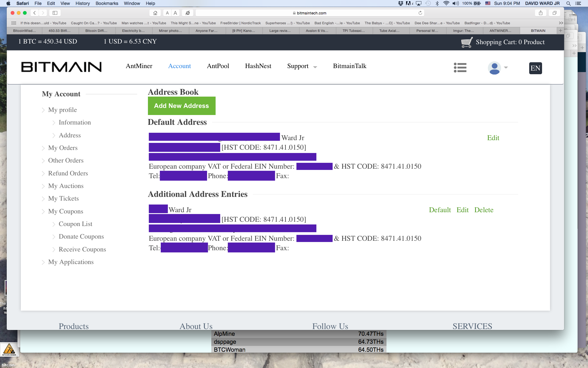This screenshot has width=588, height=368.
Task: Open Donate Coupons in sidebar
Action: click(81, 236)
